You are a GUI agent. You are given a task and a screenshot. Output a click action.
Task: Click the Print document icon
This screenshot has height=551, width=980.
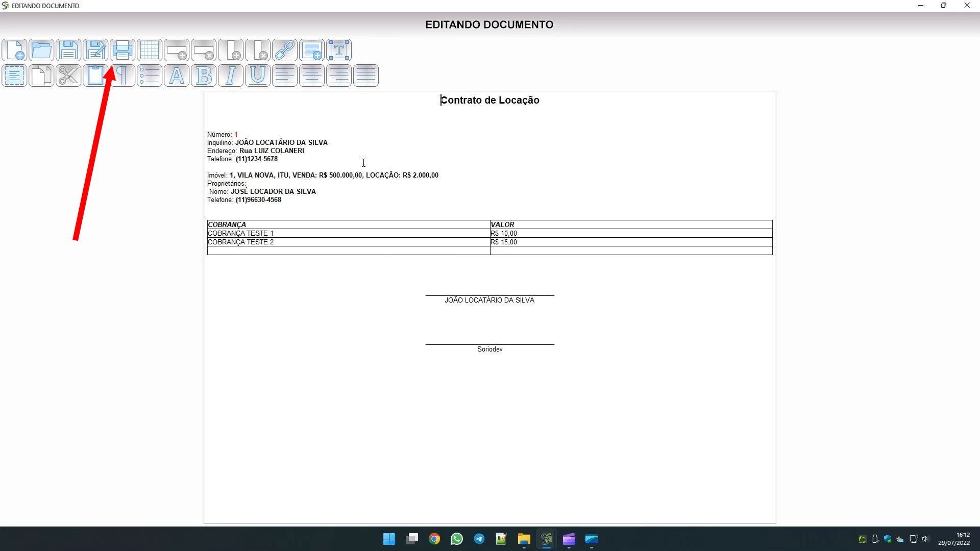click(122, 50)
